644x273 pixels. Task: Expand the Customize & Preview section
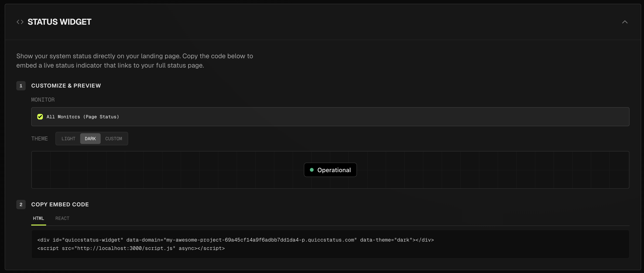point(66,85)
